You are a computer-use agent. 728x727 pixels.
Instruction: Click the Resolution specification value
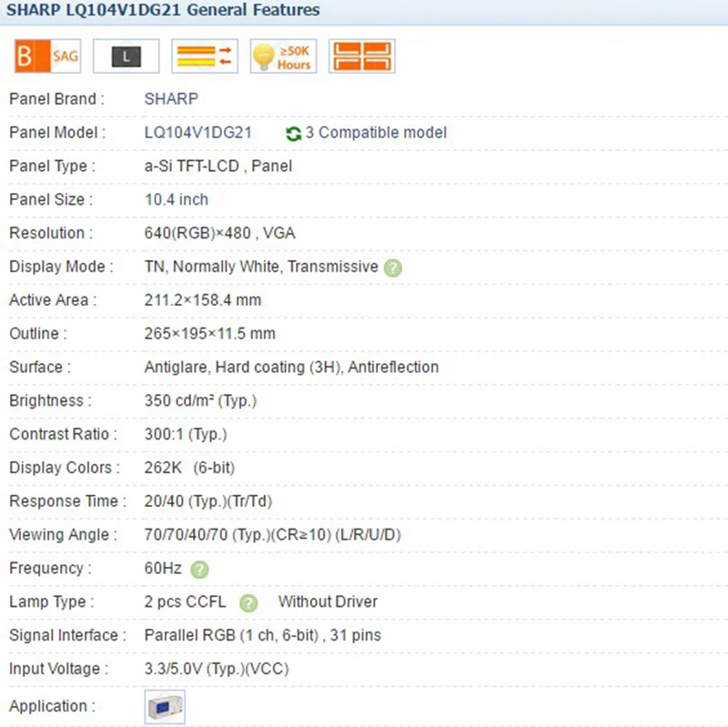[x=219, y=234]
